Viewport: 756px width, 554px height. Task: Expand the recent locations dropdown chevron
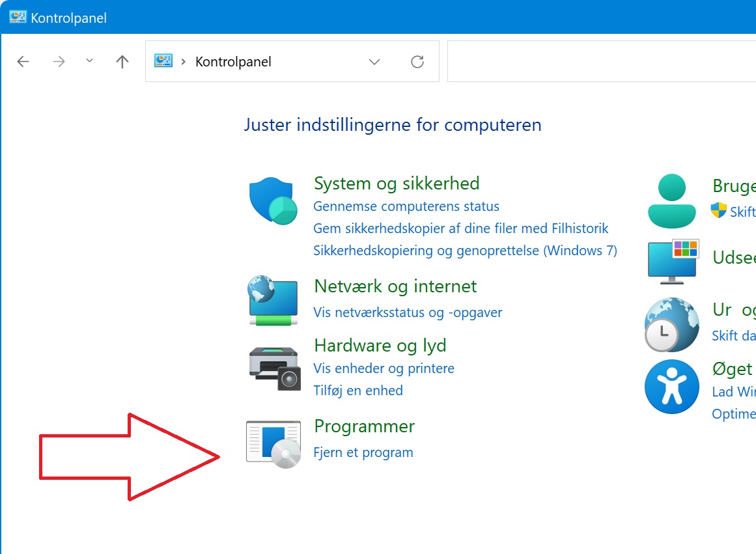click(90, 61)
